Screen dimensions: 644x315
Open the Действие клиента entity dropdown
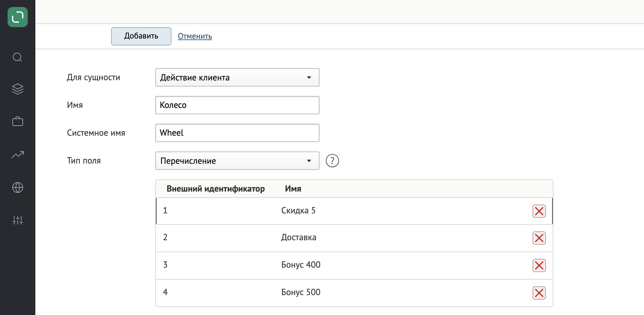coord(237,77)
